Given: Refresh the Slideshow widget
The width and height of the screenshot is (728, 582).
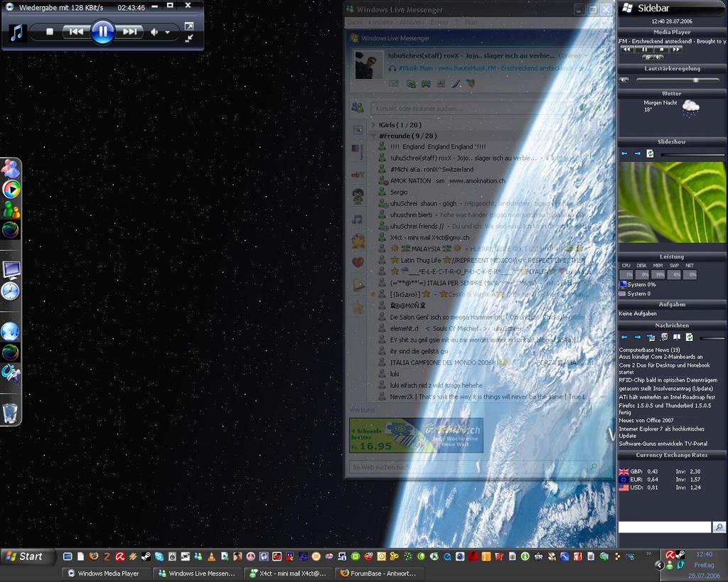Looking at the screenshot, I should coord(650,153).
